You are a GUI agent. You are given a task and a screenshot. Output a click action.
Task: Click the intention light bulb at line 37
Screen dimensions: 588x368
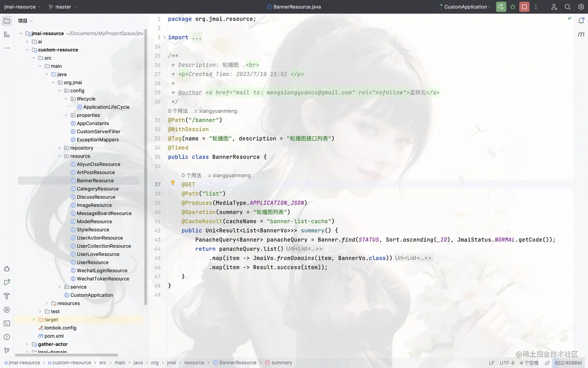tap(173, 183)
